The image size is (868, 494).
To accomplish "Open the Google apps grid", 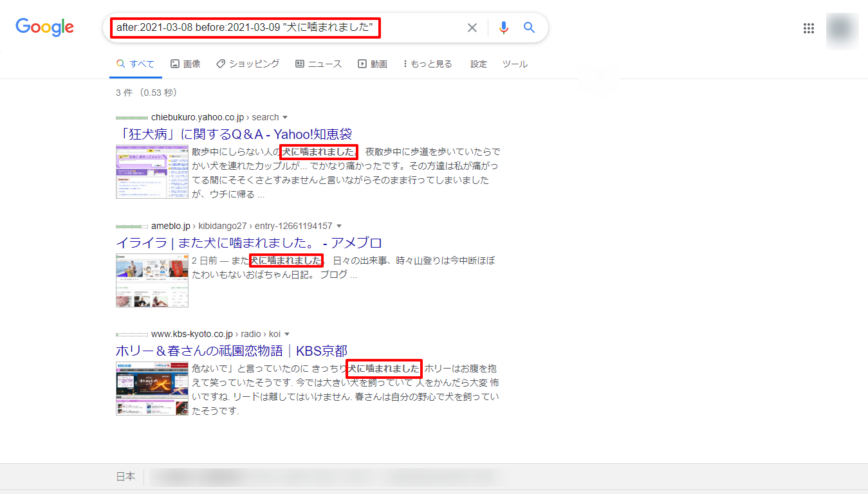I will pos(809,28).
